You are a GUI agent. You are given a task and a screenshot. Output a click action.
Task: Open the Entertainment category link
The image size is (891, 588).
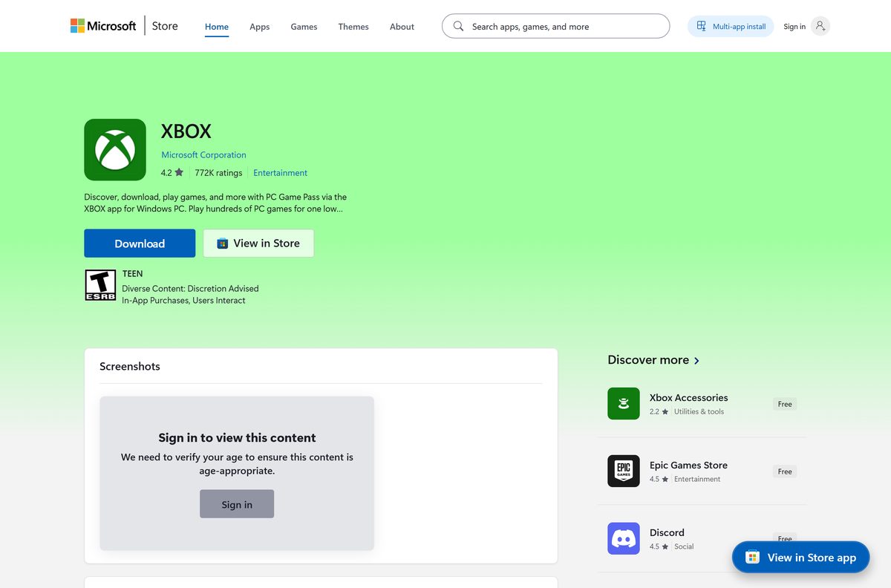coord(280,173)
